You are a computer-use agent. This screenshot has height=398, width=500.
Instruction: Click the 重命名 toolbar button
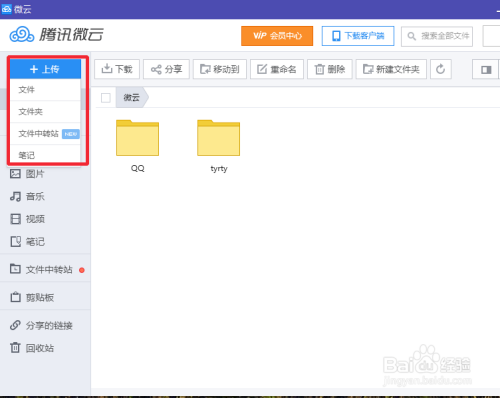(277, 69)
